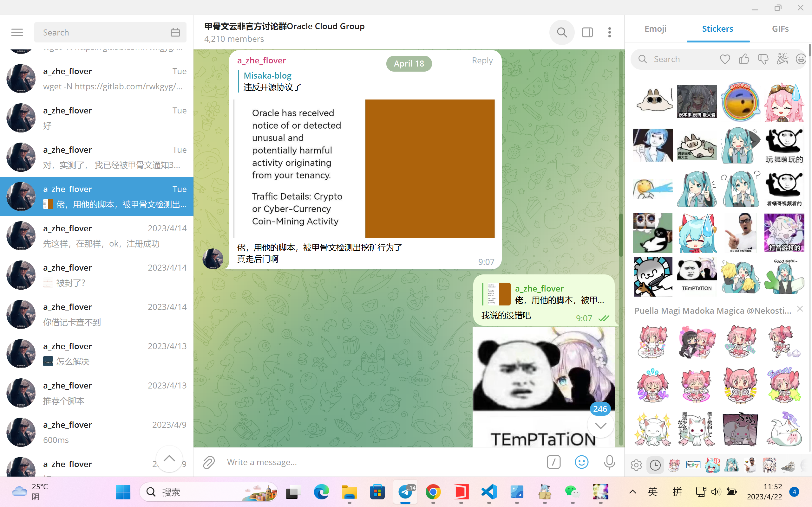Image resolution: width=812 pixels, height=507 pixels.
Task: Switch to the Emoji tab
Action: [655, 29]
